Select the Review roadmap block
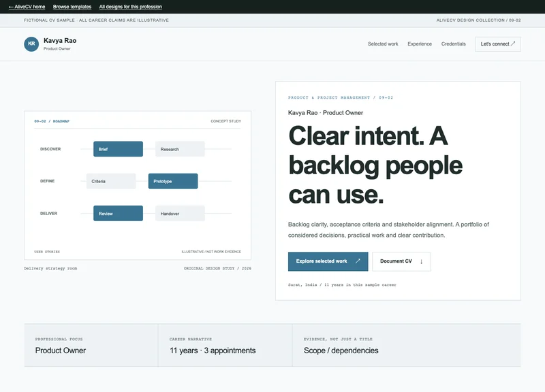 click(118, 214)
